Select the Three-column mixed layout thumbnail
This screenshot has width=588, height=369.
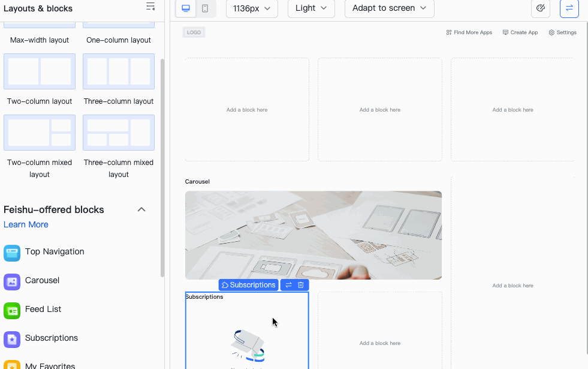[x=119, y=133]
